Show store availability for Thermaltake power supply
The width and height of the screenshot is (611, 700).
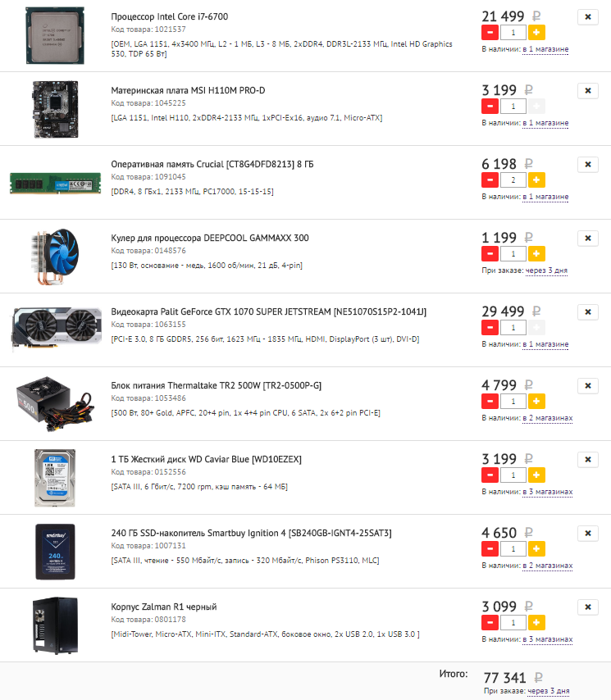coord(548,418)
